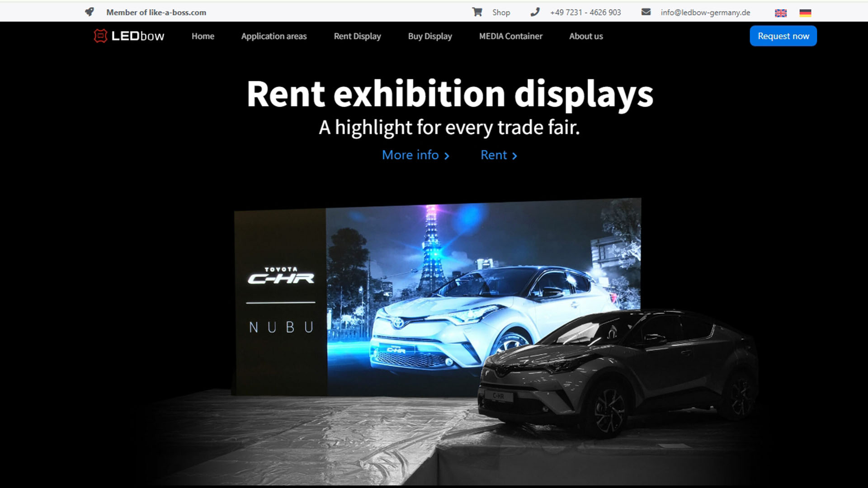Viewport: 868px width, 488px height.
Task: Click the arrow next to Rent
Action: coord(514,156)
